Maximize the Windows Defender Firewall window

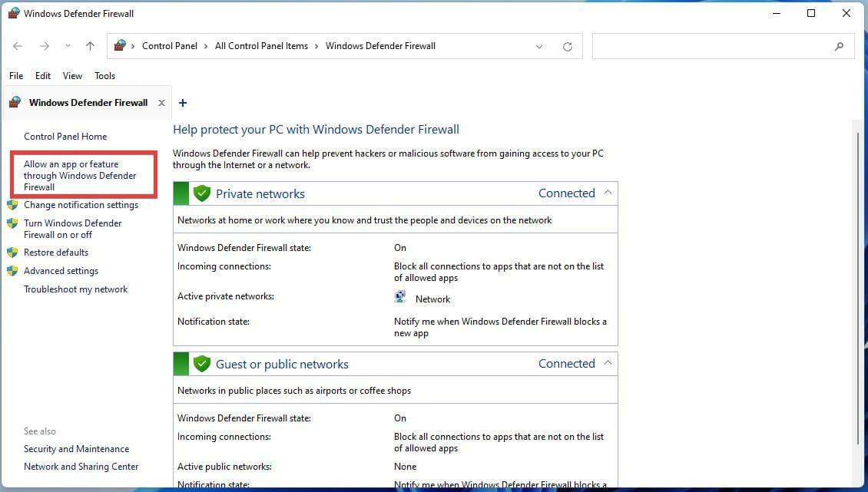tap(811, 13)
